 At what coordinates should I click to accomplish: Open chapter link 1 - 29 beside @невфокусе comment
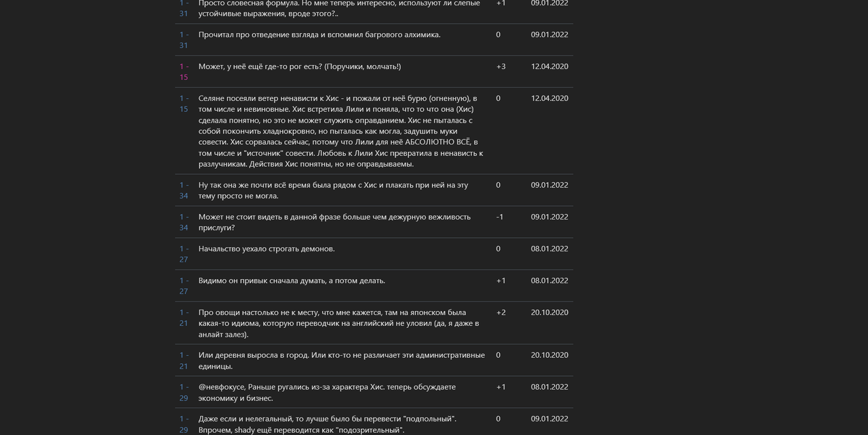click(184, 392)
